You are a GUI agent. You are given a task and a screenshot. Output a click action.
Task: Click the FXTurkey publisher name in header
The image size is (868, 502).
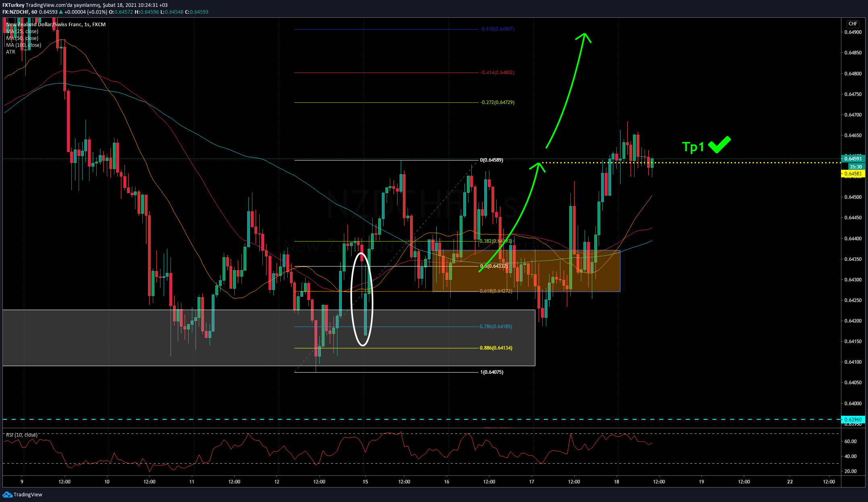13,5
